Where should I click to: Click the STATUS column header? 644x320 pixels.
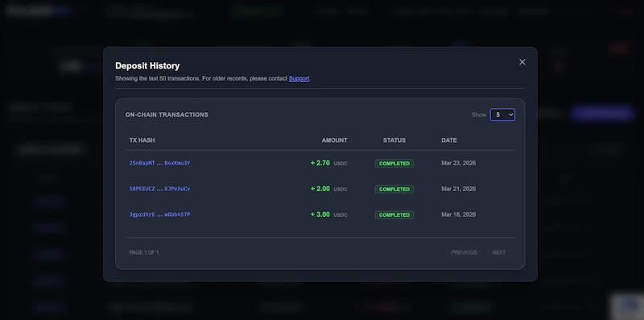tap(394, 140)
